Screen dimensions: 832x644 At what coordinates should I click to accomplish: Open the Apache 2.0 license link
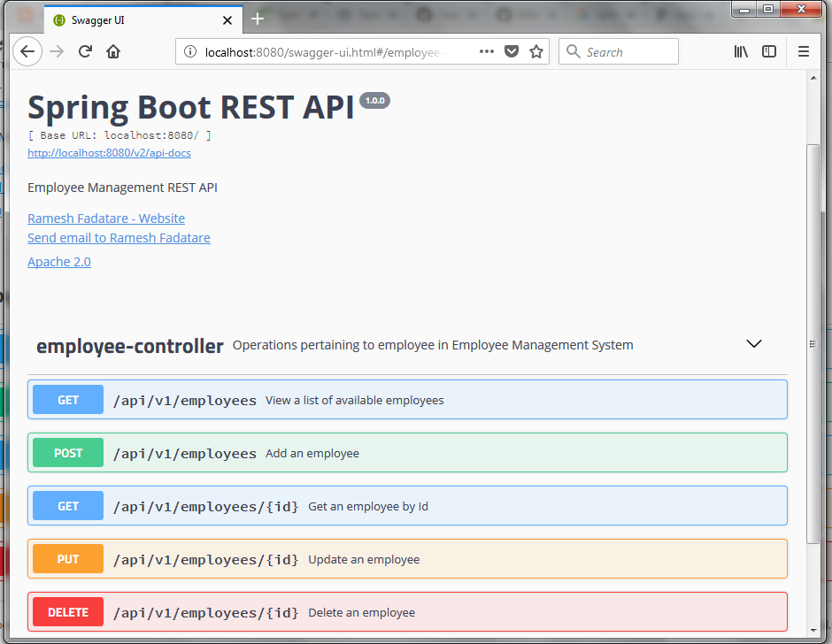pos(59,262)
